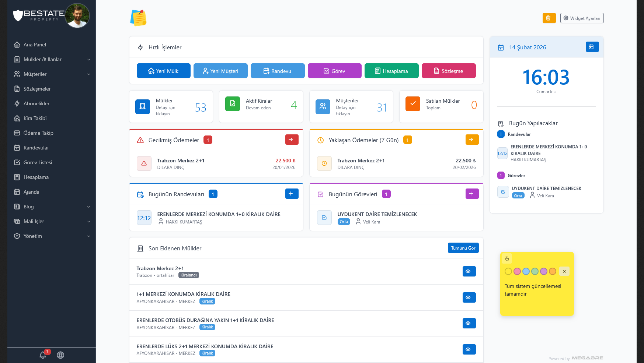This screenshot has height=363, width=644.
Task: Add new task with purple plus icon
Action: click(472, 194)
